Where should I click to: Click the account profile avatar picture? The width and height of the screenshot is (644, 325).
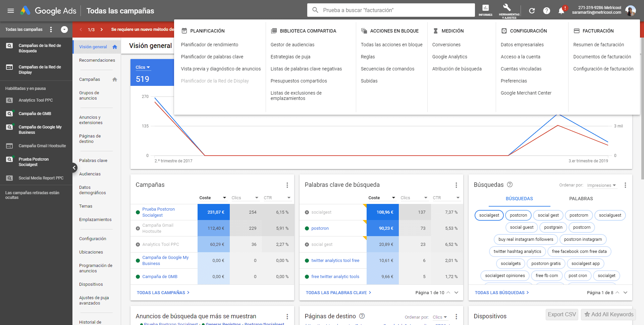coord(631,10)
